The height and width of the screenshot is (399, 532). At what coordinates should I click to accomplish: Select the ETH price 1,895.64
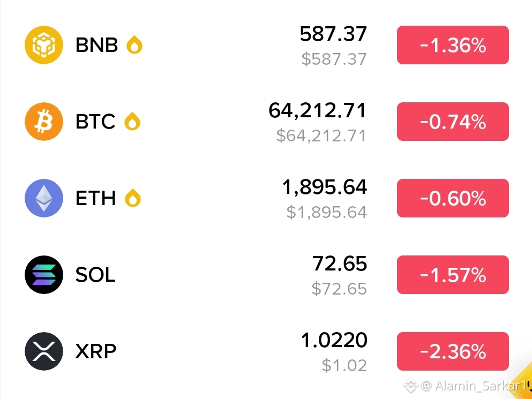[x=325, y=187]
